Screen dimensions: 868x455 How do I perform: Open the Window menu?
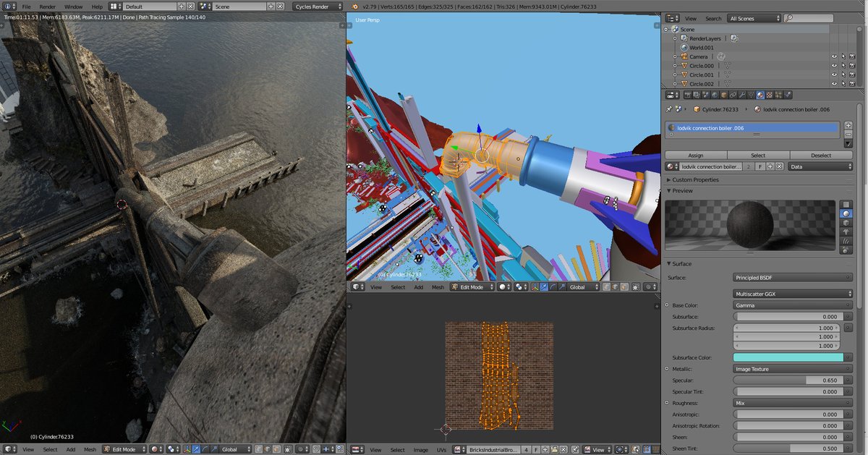point(73,7)
